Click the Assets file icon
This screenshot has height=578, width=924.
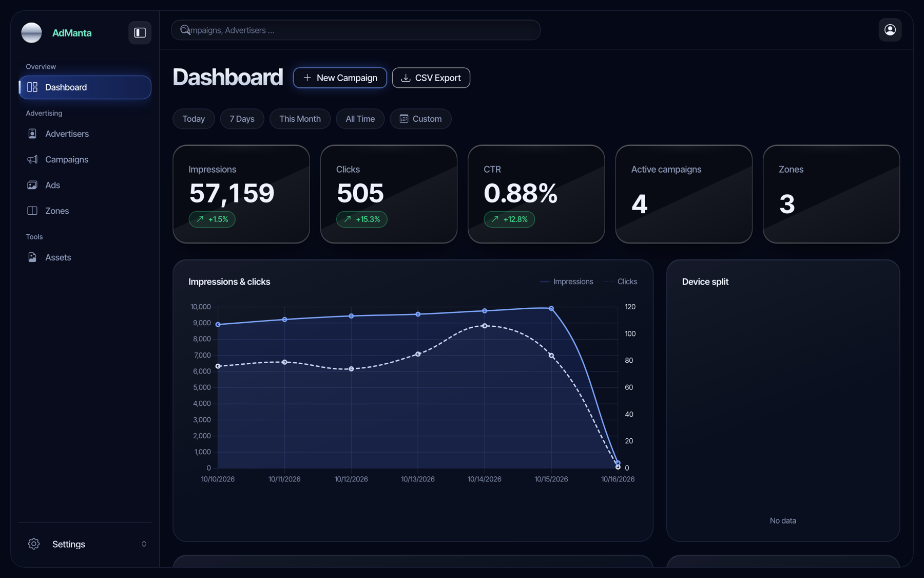coord(32,257)
